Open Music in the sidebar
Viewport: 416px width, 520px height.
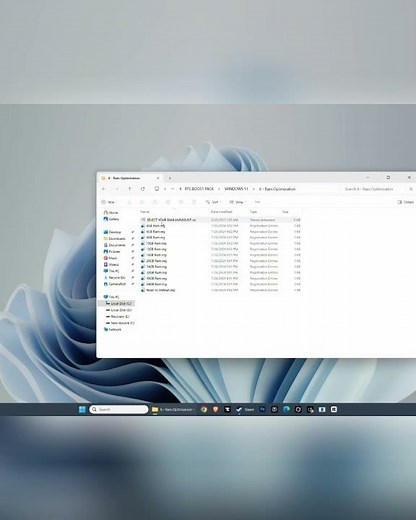pyautogui.click(x=110, y=258)
